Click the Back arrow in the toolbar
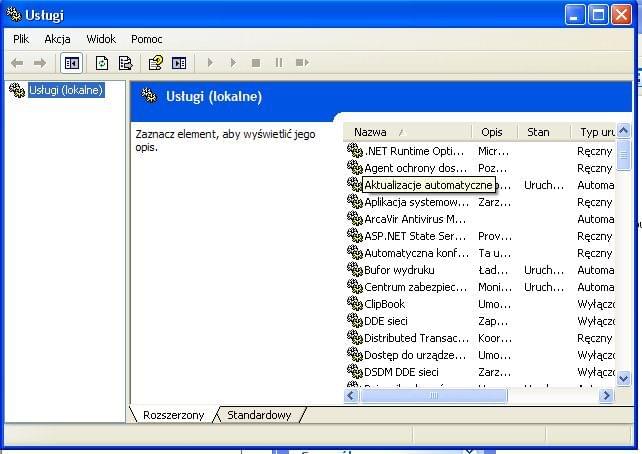Image resolution: width=642 pixels, height=454 pixels. click(x=17, y=63)
